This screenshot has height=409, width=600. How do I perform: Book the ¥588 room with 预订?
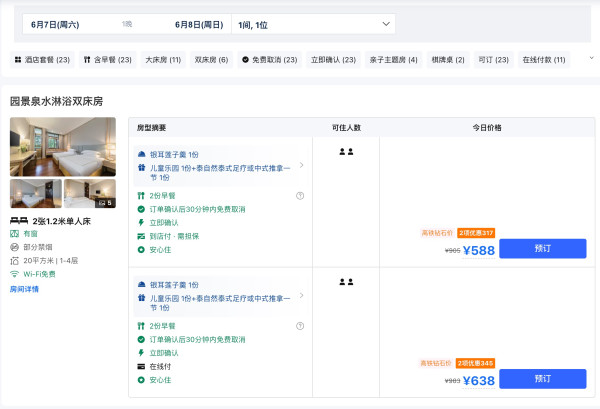[543, 249]
